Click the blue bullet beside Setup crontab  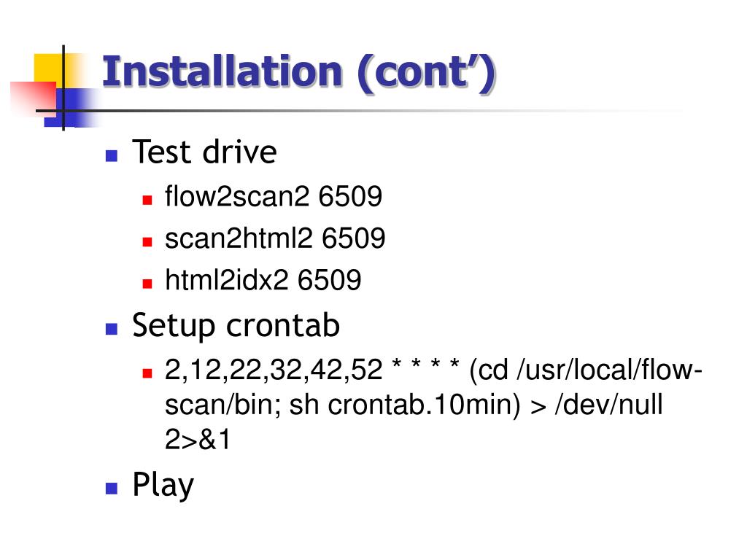tap(112, 329)
